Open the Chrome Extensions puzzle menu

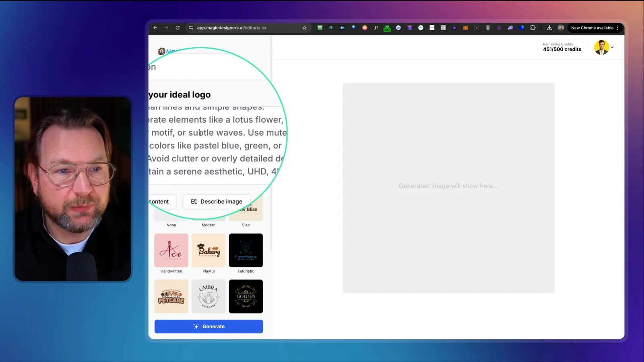coord(533,28)
